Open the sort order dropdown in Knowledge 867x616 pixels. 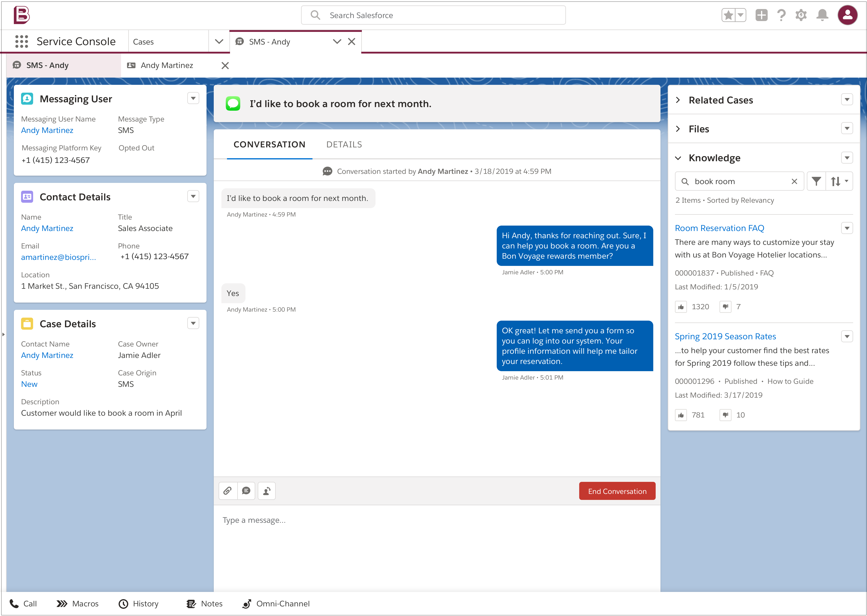coord(839,181)
